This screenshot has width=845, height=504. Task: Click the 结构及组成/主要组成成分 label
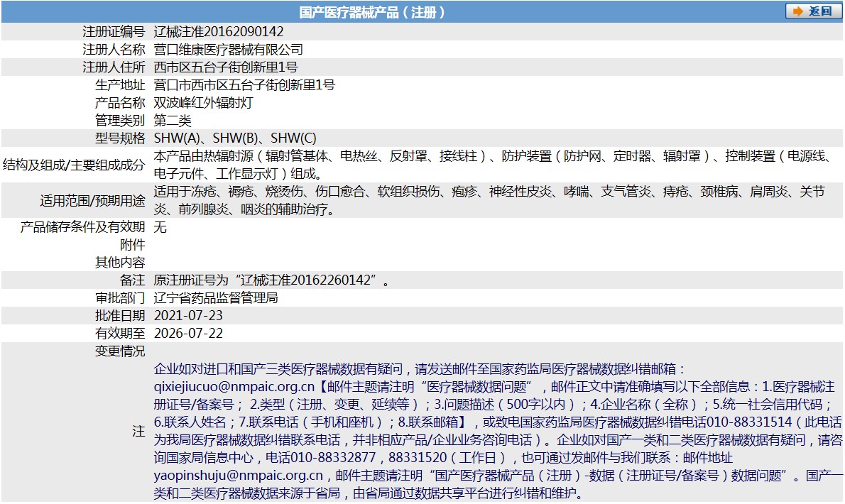click(74, 165)
